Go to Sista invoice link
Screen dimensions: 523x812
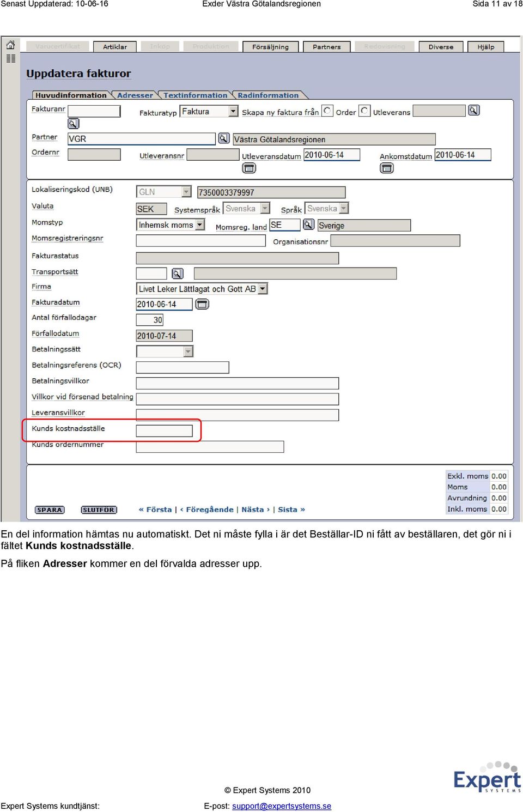[x=291, y=510]
